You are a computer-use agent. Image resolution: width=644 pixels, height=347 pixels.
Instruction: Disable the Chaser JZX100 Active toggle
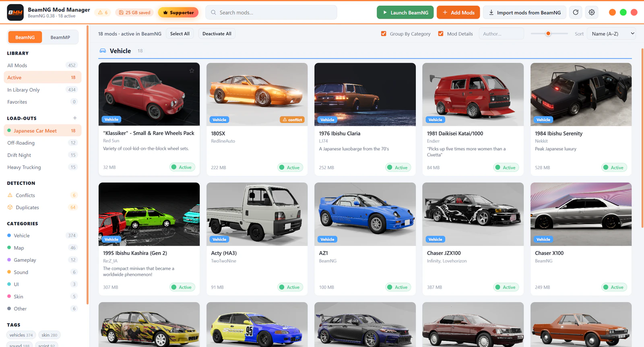(x=506, y=287)
